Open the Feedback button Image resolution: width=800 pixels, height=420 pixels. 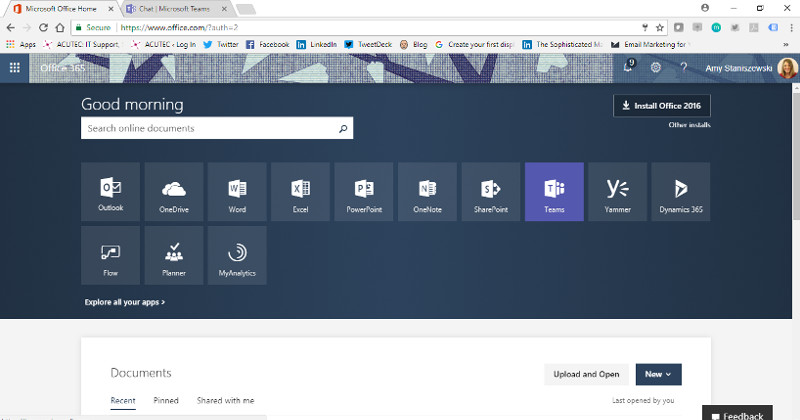[x=737, y=413]
